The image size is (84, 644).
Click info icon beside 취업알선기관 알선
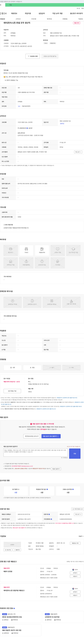[47, 489]
